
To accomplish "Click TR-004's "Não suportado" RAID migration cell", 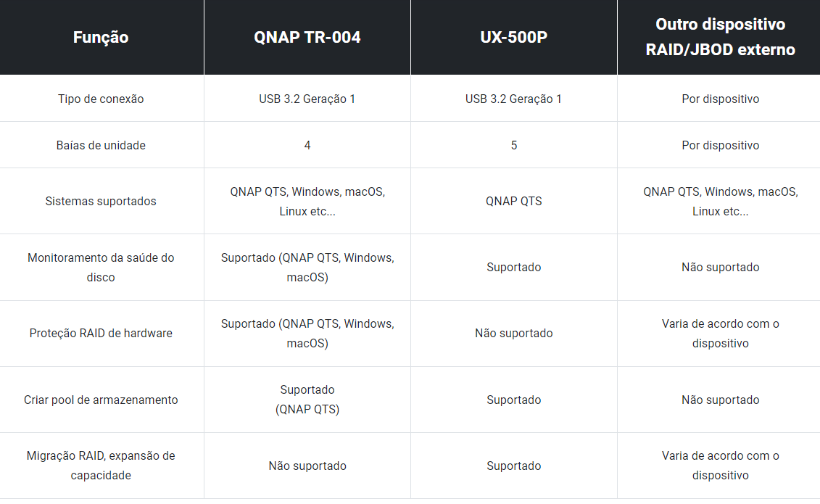I will [x=307, y=466].
